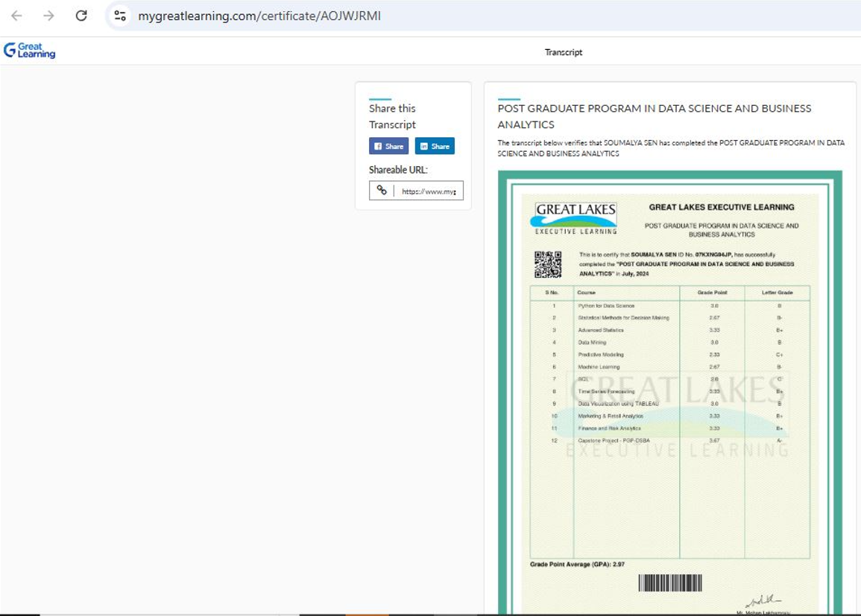Focus the address bar URL
861x616 pixels.
pos(259,16)
